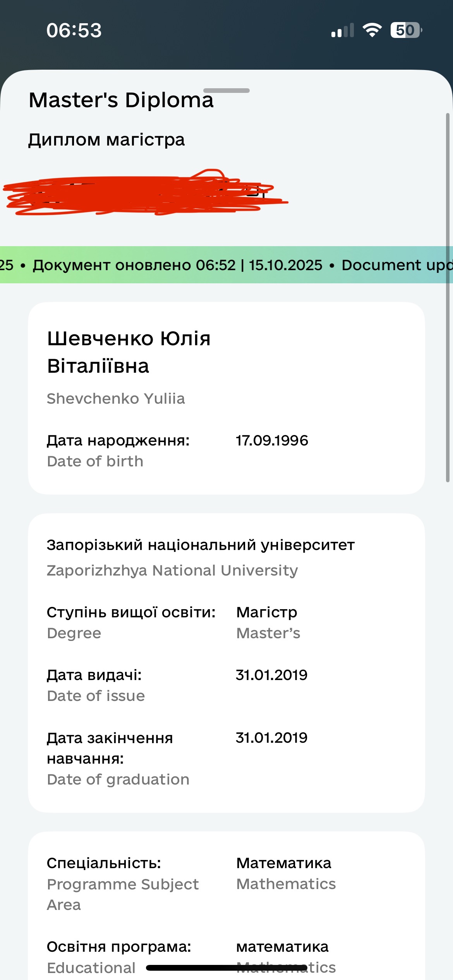Tap the "Zaporizhzhya National University" subtitle

click(x=172, y=571)
